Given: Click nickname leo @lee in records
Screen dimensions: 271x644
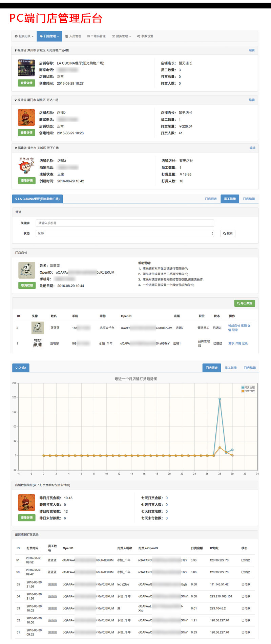Looking at the screenshot, I should (x=123, y=584).
